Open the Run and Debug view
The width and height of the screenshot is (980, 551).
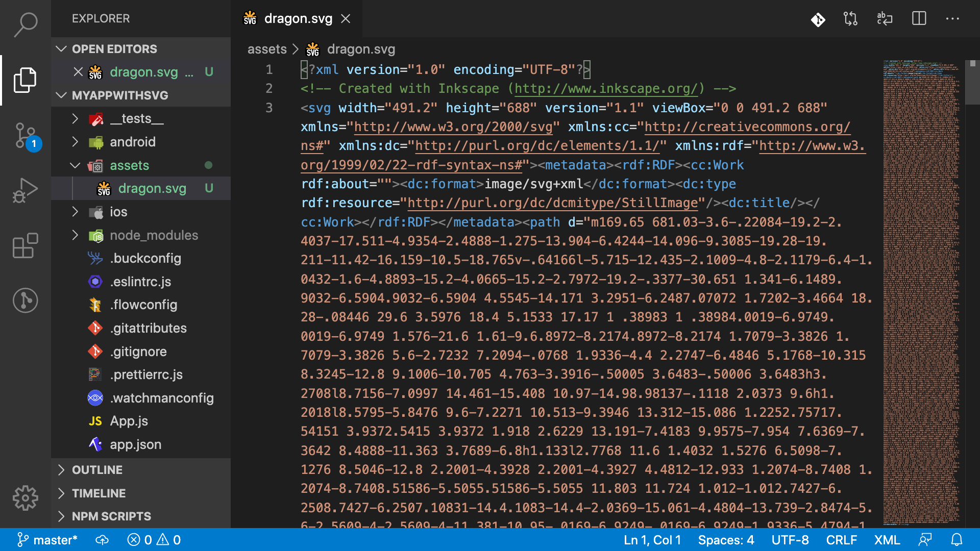coord(26,191)
